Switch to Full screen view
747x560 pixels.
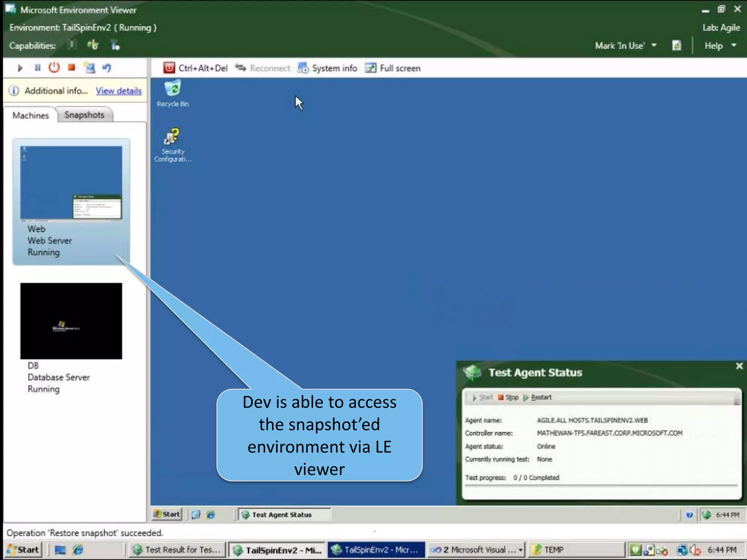pyautogui.click(x=393, y=68)
